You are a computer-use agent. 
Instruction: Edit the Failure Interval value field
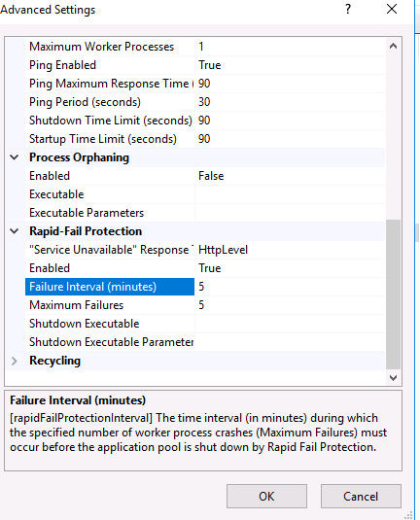pos(290,287)
